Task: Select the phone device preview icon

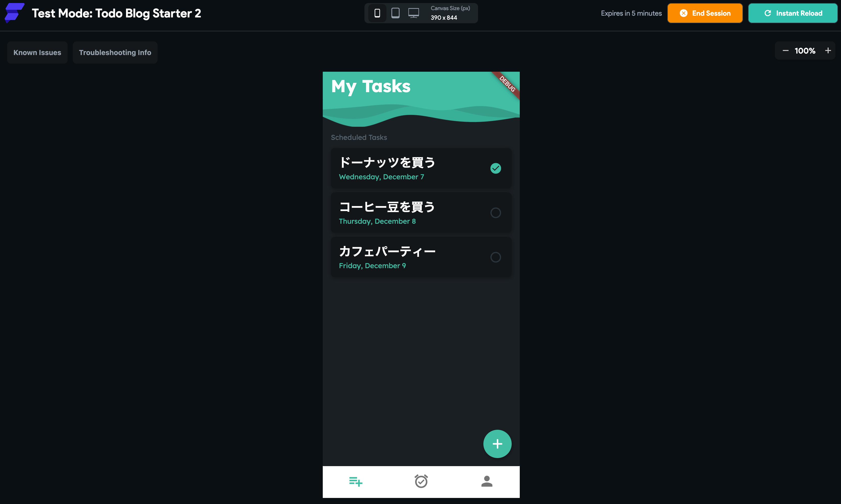Action: click(377, 13)
